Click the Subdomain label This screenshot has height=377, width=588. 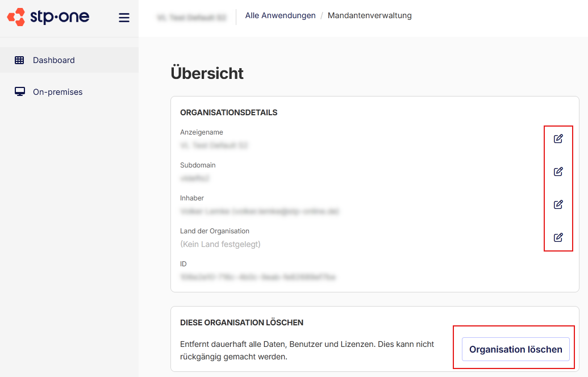tap(198, 165)
